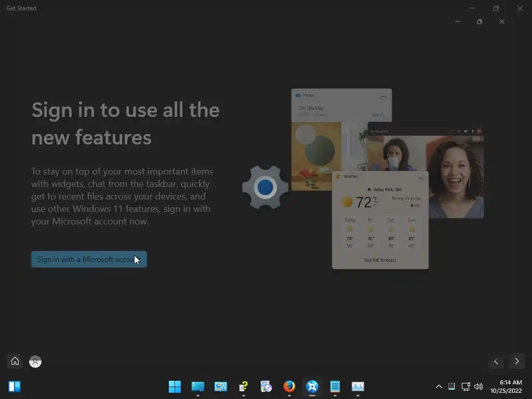Click the Weather widget card in the illustration
Viewport: 532px width, 399px height.
pos(380,220)
